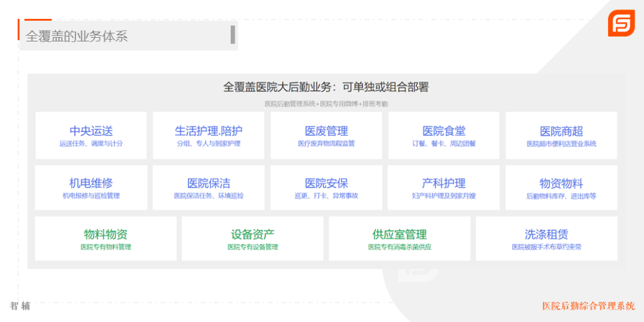
Task: Open the 产科护理 module card
Action: [443, 187]
